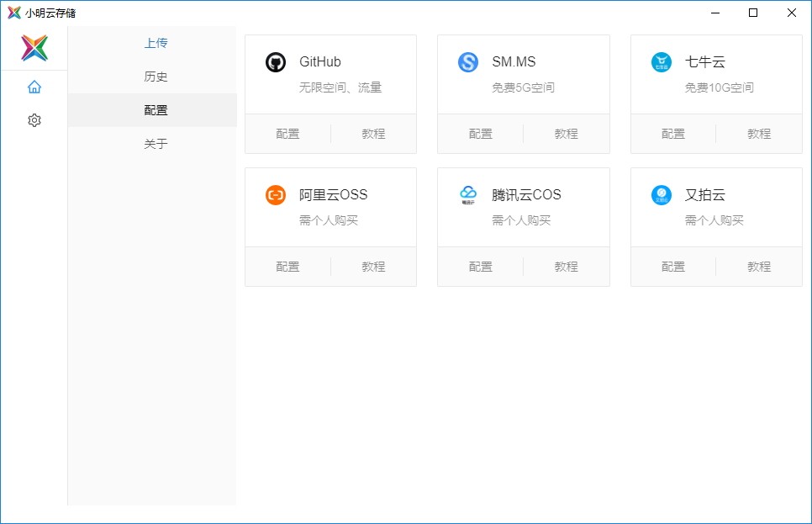
Task: Click the 七牛云 logo icon
Action: (x=662, y=62)
